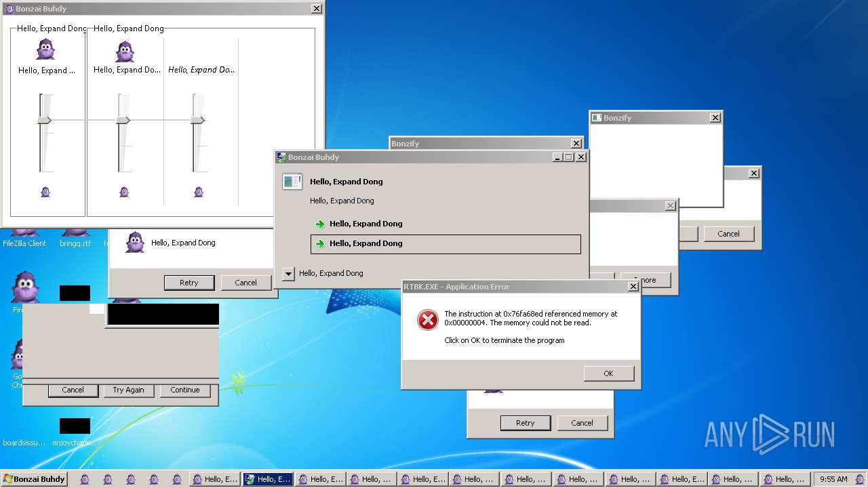Click the large Bonzi icon in middle slider column
Screen dimensions: 868x488
click(125, 52)
